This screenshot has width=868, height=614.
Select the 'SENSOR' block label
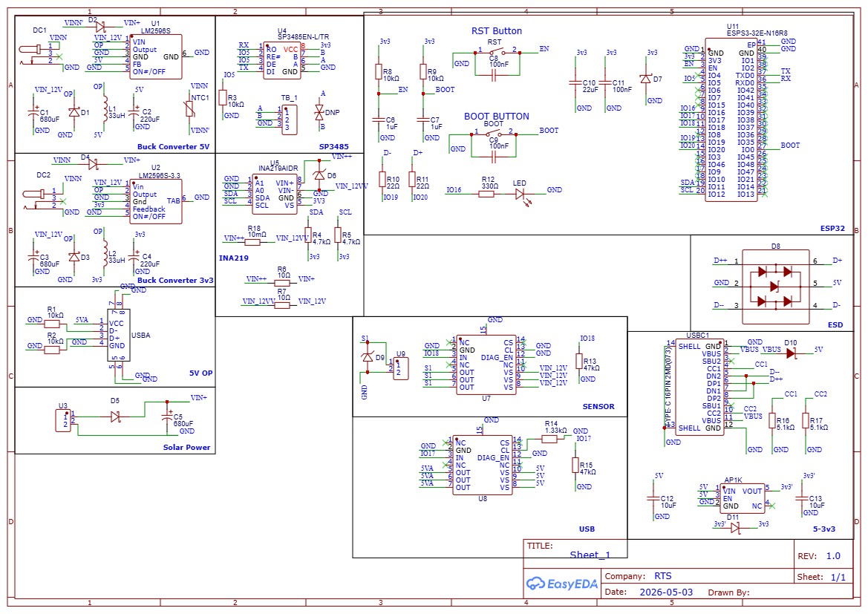pyautogui.click(x=598, y=406)
